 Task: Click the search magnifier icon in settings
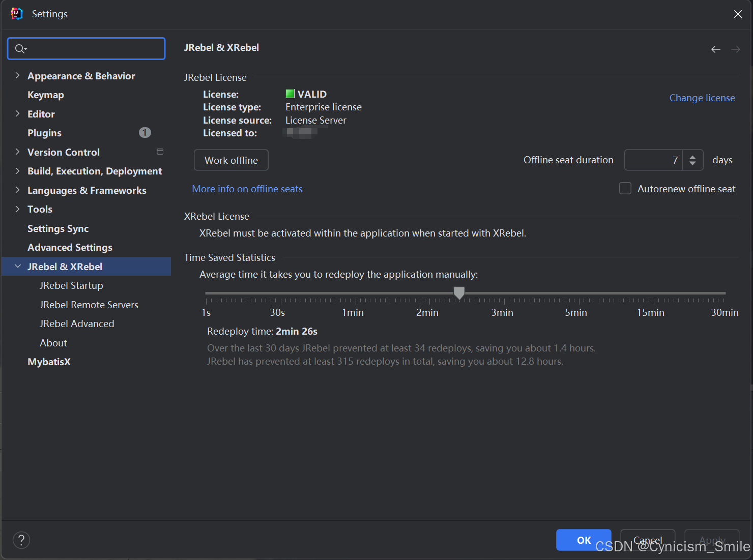click(20, 49)
